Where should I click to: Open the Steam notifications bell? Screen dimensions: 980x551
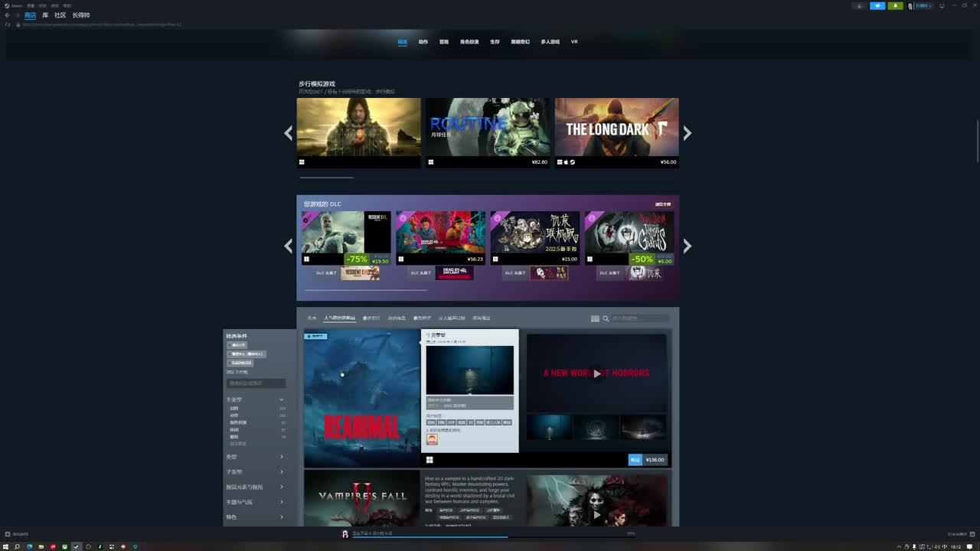(x=895, y=5)
